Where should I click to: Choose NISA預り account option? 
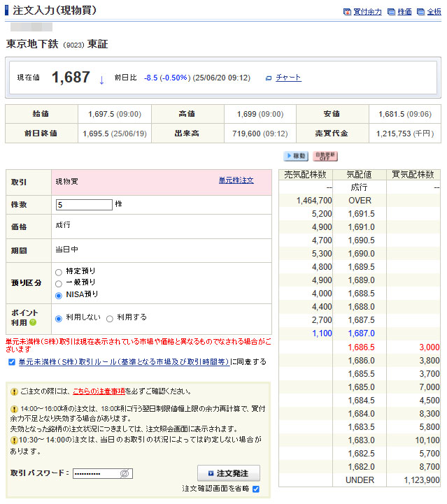(59, 295)
